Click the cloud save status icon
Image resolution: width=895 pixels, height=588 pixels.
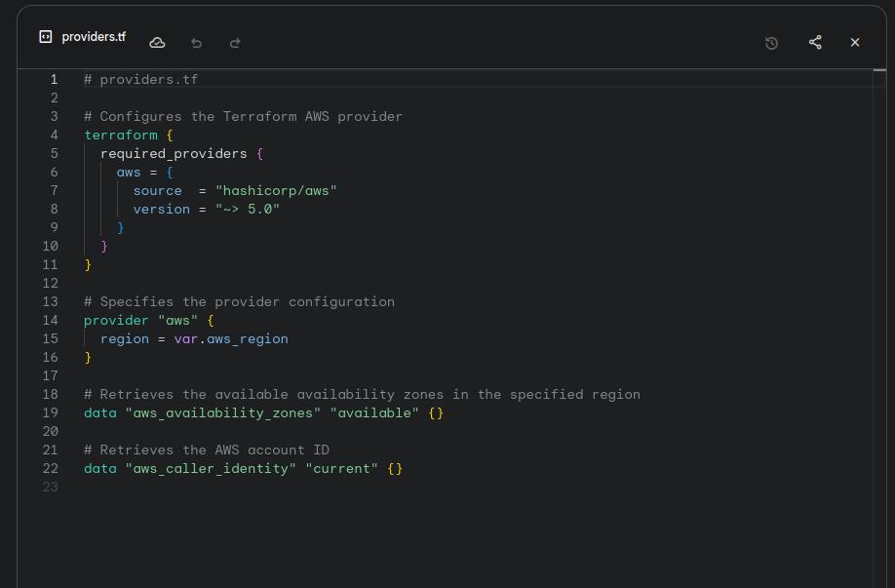click(157, 43)
